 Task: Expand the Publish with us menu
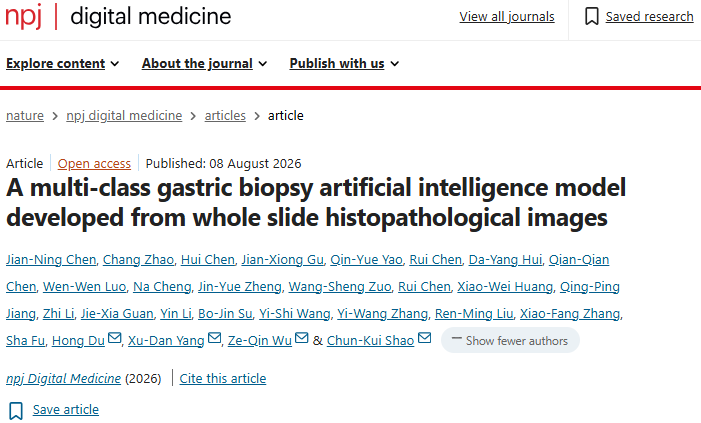click(344, 63)
